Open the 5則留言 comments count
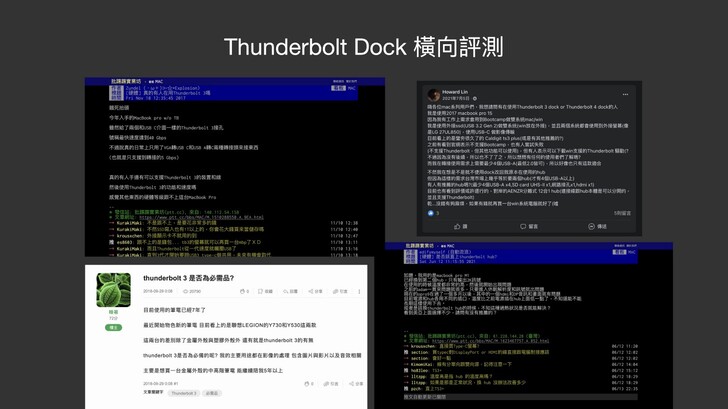The image size is (728, 409). (622, 213)
